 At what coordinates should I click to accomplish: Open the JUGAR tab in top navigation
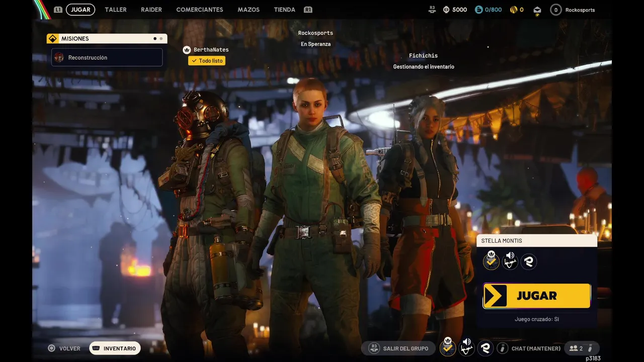coord(80,10)
